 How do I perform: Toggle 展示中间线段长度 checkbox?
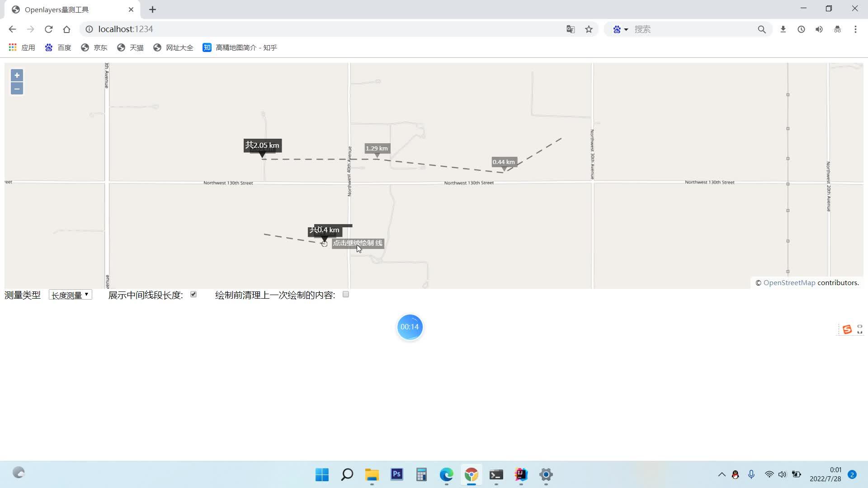click(193, 295)
